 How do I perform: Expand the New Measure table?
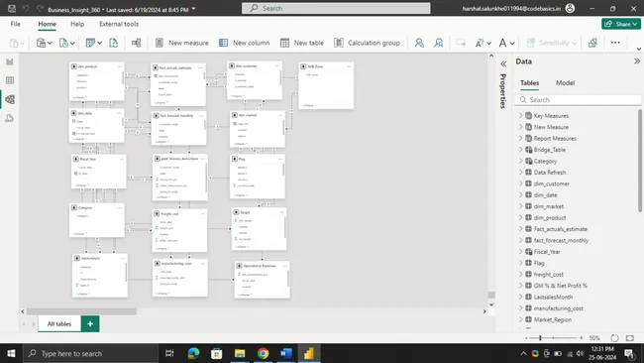[520, 127]
